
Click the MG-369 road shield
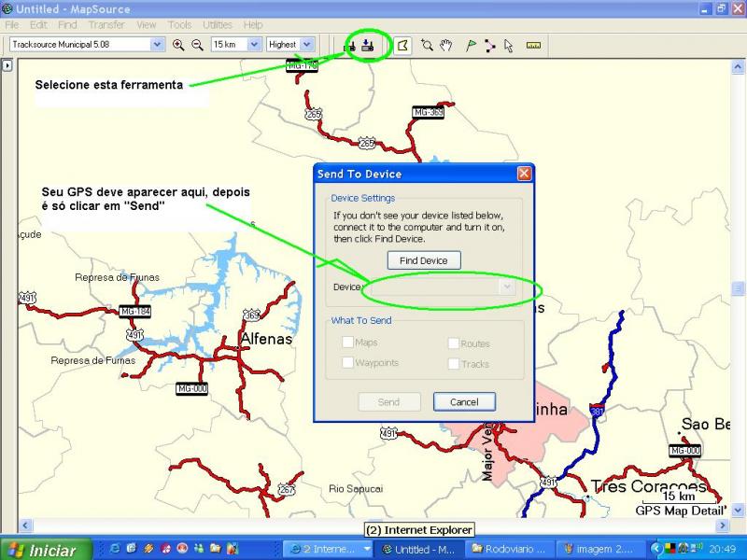(x=428, y=112)
